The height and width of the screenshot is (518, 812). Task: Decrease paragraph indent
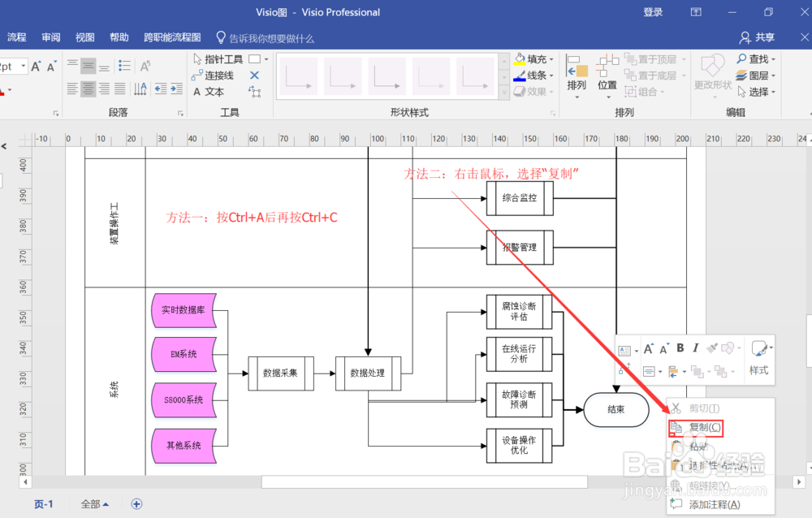161,89
